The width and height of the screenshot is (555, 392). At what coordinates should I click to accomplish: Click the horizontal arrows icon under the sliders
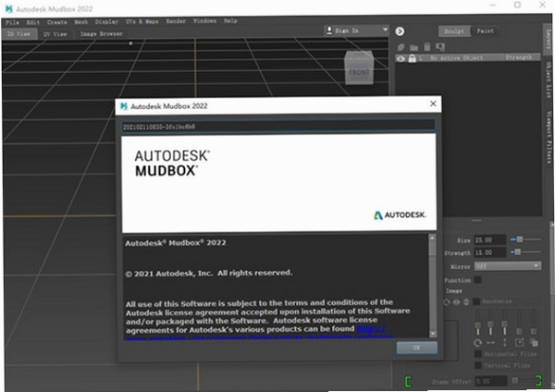tap(490, 342)
